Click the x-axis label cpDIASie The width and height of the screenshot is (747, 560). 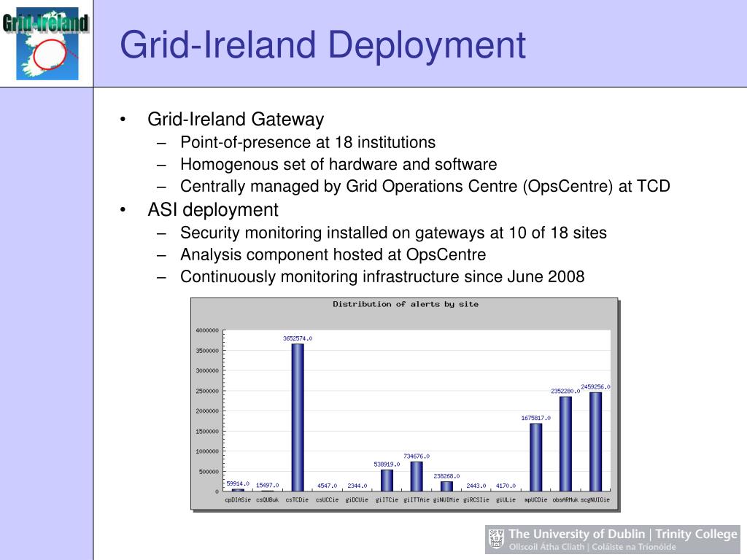tap(238, 500)
